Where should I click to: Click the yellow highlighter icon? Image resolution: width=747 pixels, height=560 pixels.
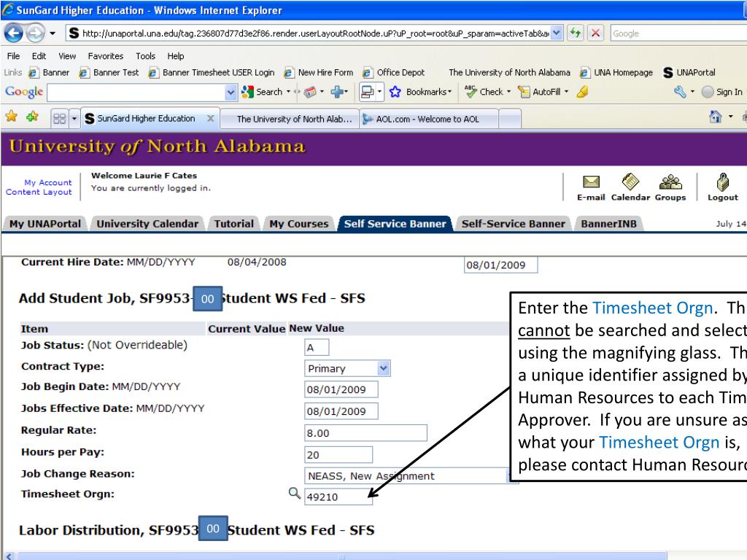coord(583,91)
